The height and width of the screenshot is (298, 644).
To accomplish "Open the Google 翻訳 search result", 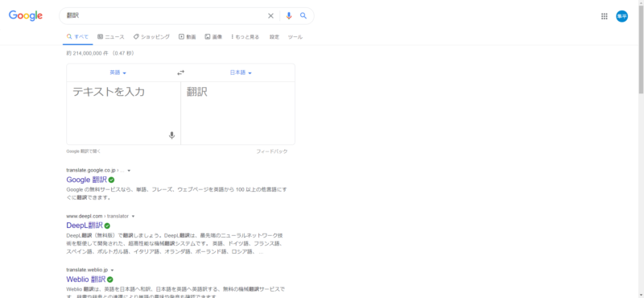I will click(x=86, y=180).
